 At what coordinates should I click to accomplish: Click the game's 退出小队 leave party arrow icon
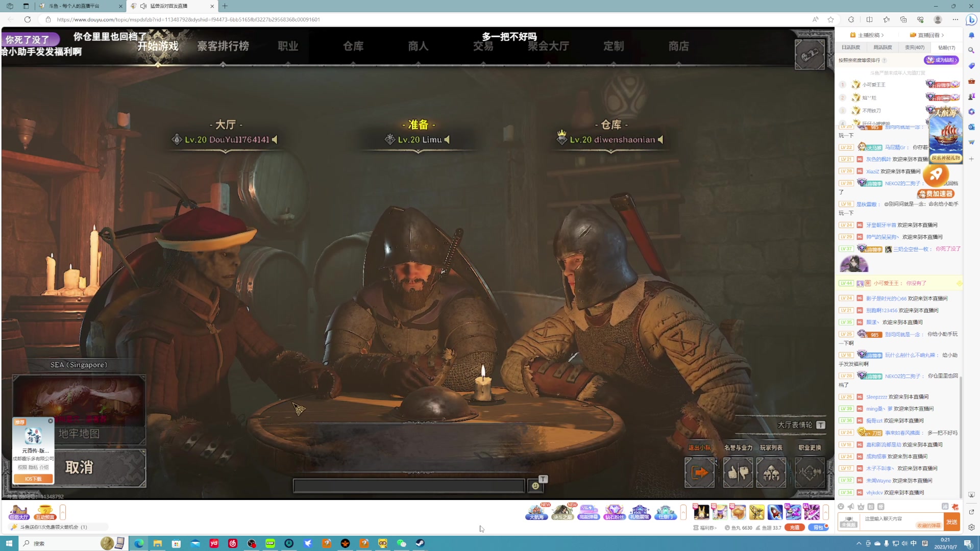click(699, 472)
